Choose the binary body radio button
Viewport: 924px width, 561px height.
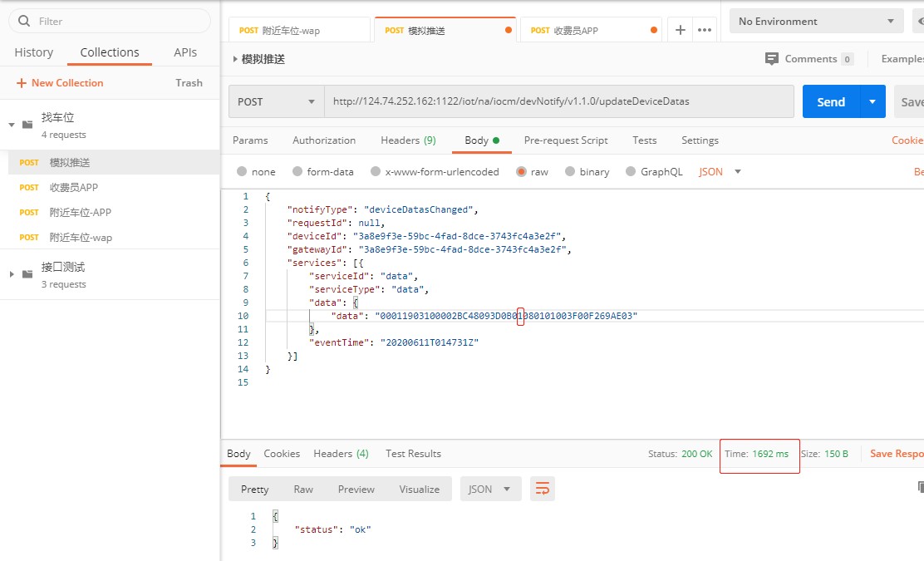(570, 172)
